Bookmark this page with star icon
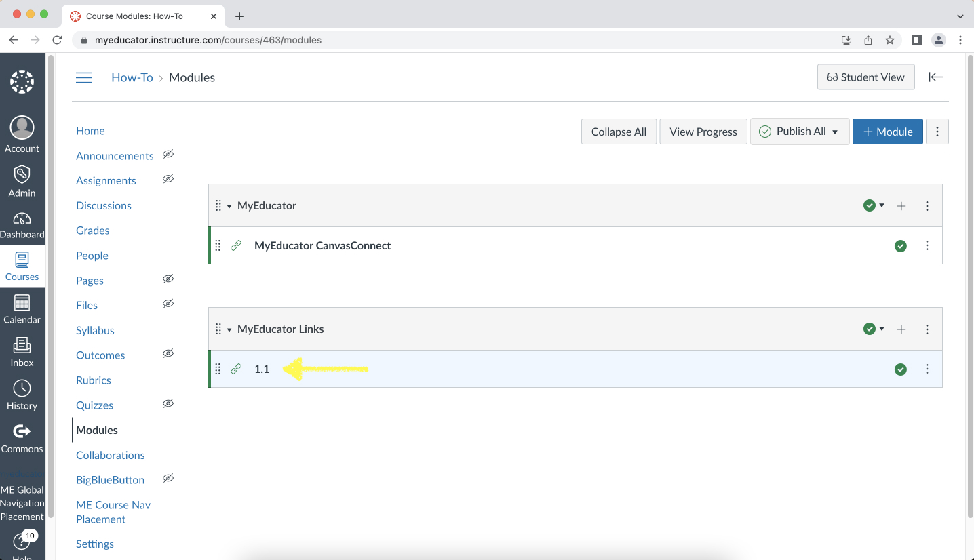This screenshot has width=974, height=560. tap(890, 40)
